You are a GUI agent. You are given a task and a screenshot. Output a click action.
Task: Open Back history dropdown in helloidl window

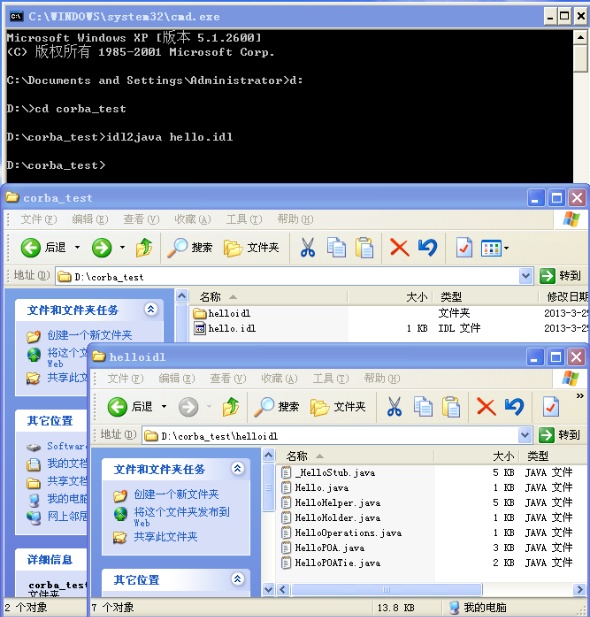click(164, 406)
